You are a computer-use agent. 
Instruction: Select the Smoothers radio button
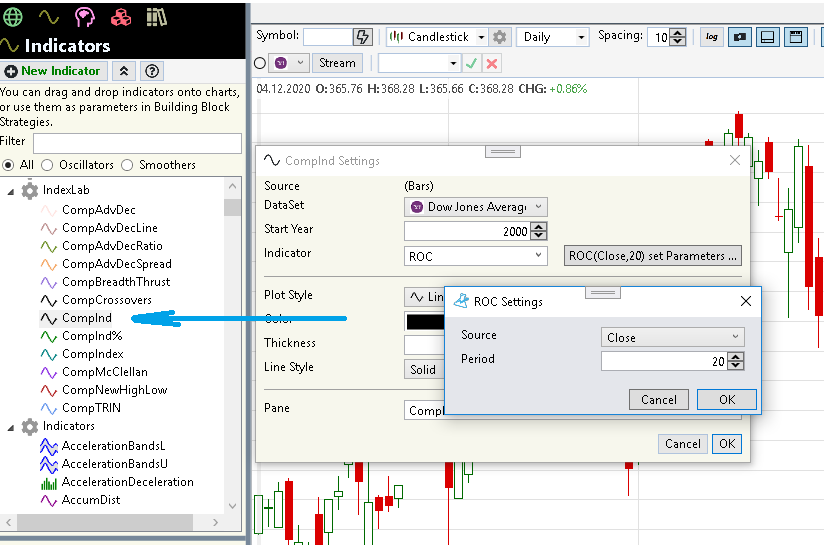click(127, 165)
